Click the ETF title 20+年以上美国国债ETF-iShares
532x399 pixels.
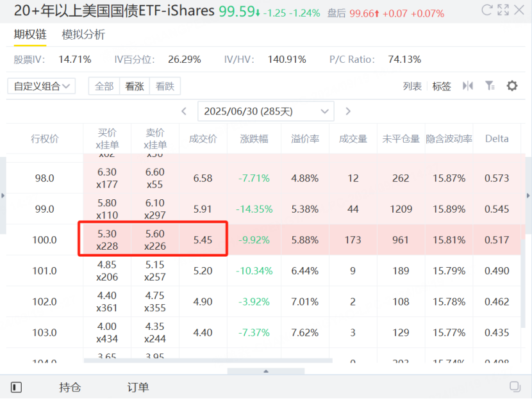(x=114, y=11)
